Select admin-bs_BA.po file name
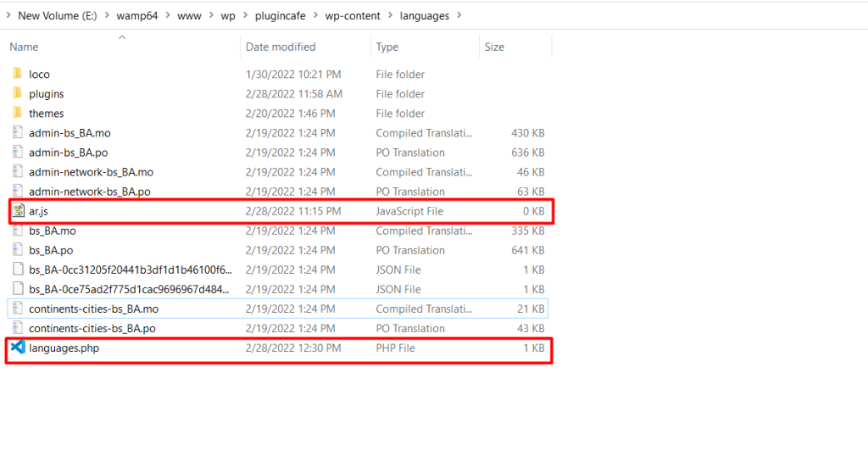This screenshot has height=456, width=868. coord(68,153)
